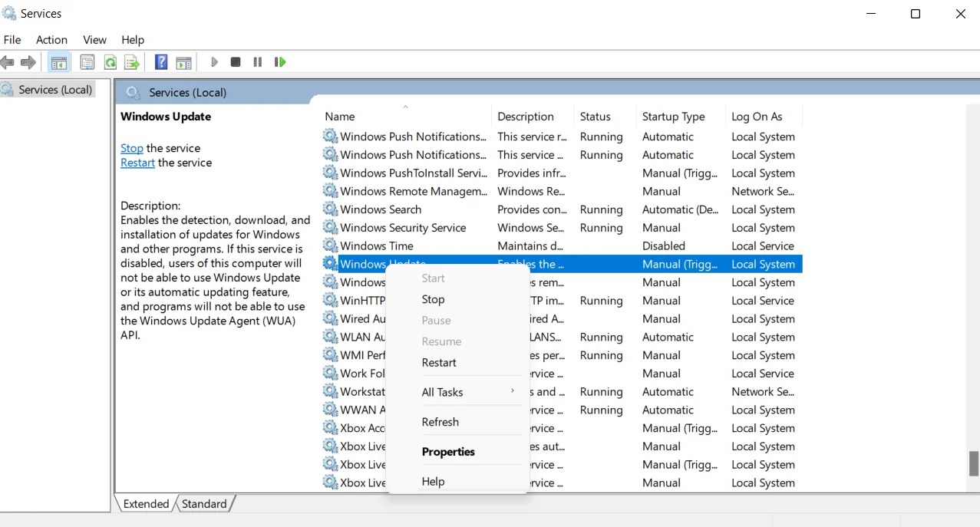Click the Pause Service icon in the toolbar
The height and width of the screenshot is (527, 980).
258,62
